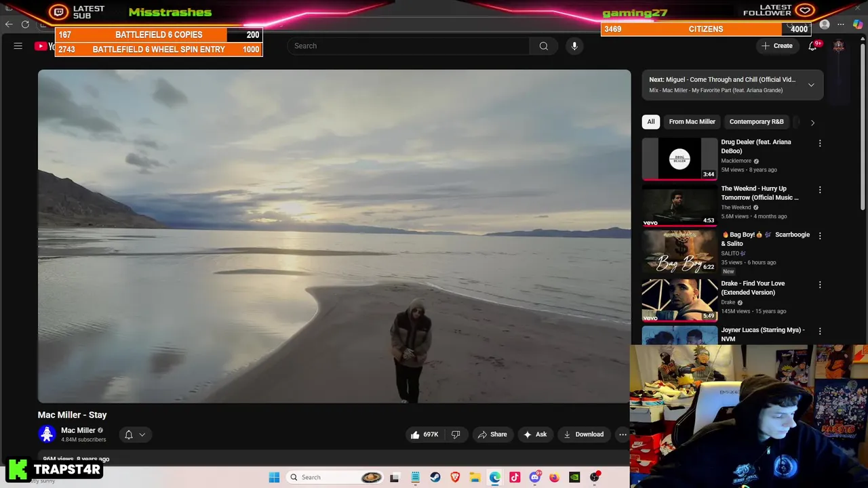868x488 pixels.
Task: Toggle channel notification bell for Mac Miller
Action: point(129,434)
